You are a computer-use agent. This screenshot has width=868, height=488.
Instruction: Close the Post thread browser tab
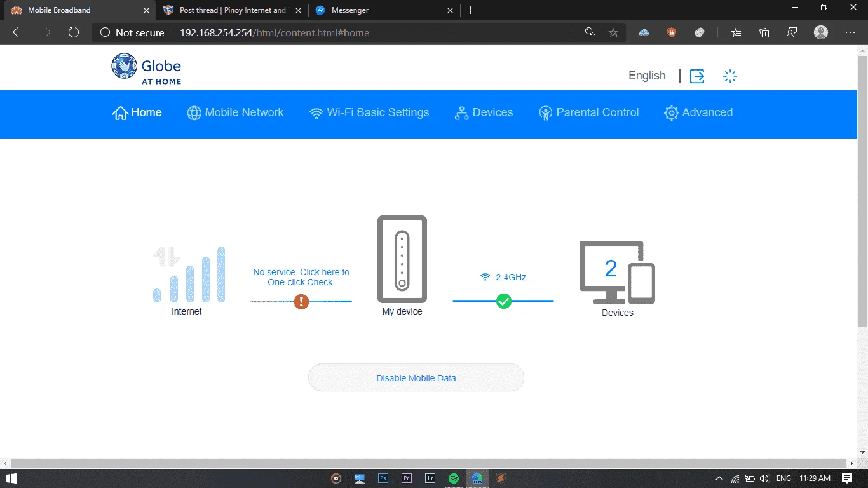click(298, 10)
